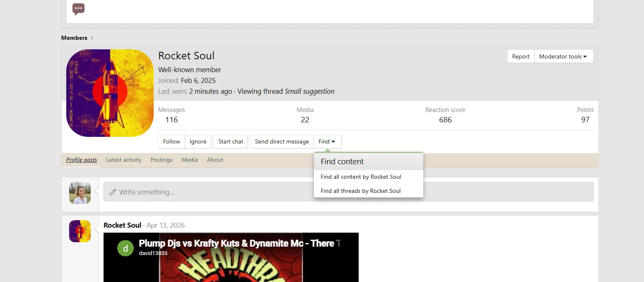Image resolution: width=644 pixels, height=282 pixels.
Task: Open the Media tab
Action: point(190,160)
